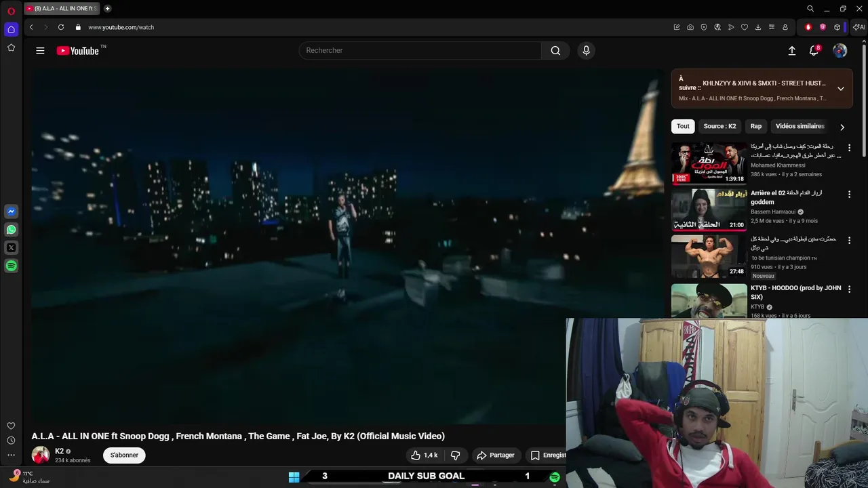Image resolution: width=868 pixels, height=488 pixels.
Task: Focus the Rechercher search field
Action: tap(420, 51)
